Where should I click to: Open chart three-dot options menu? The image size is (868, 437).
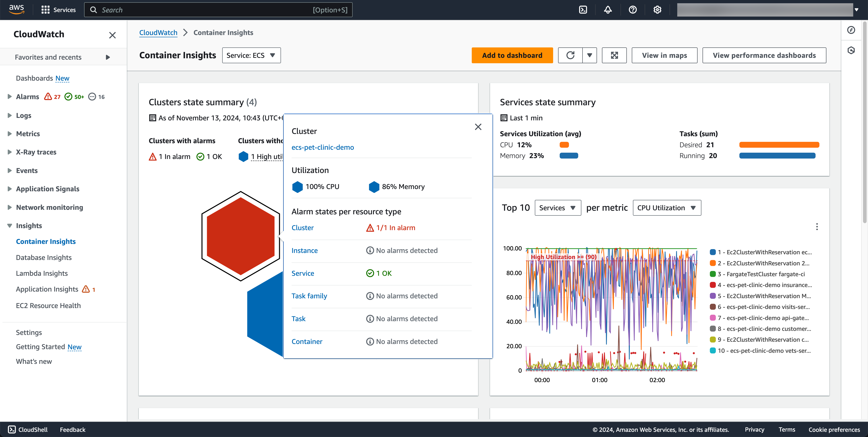tap(816, 227)
